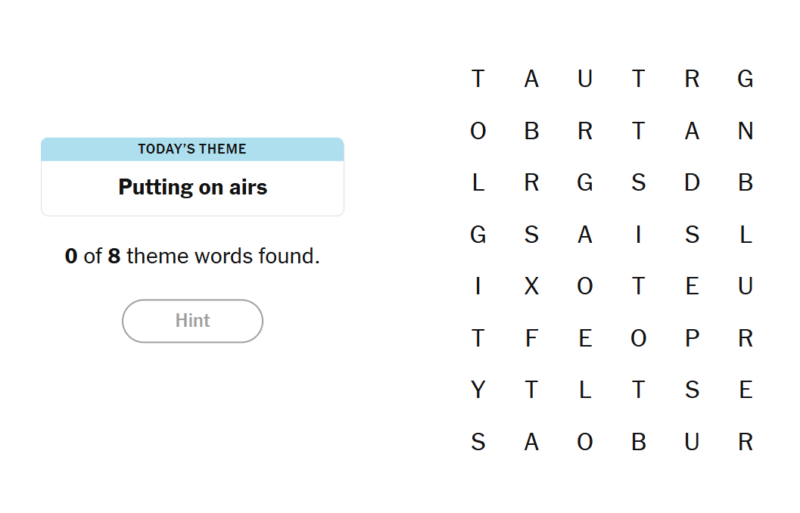Screen dimensions: 800x513
Task: Select the G between R and S
Action: coord(585,183)
